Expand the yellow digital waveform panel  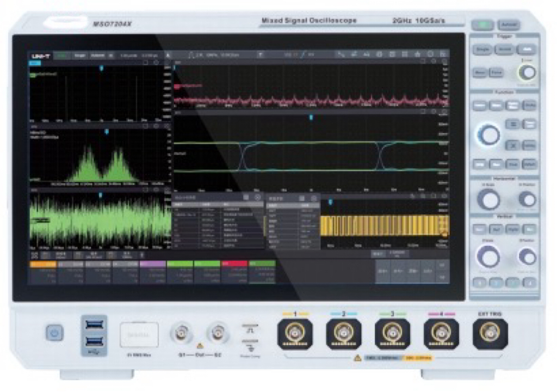[434, 195]
